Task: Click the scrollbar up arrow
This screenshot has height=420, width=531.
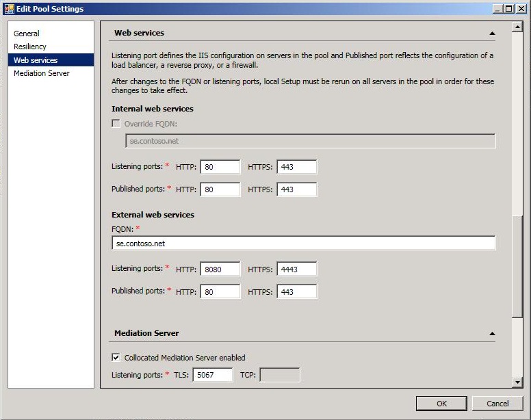Action: click(x=517, y=27)
